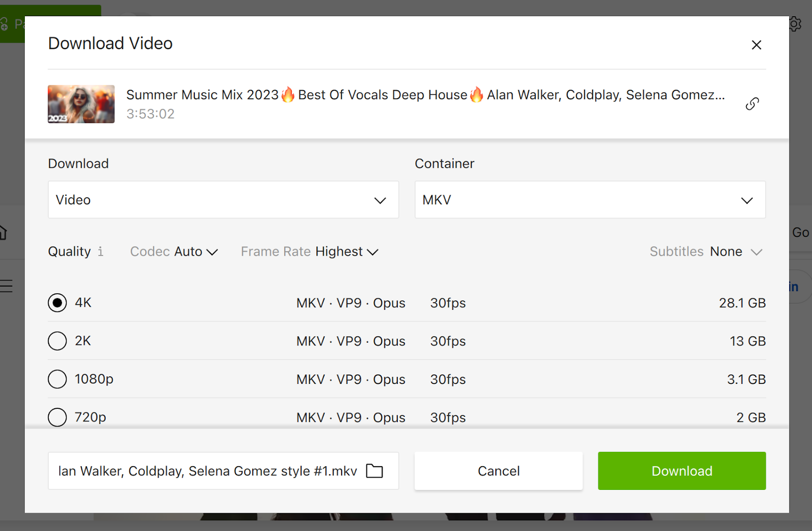Click the 3:53:02 video duration
This screenshot has width=812, height=531.
pyautogui.click(x=150, y=114)
